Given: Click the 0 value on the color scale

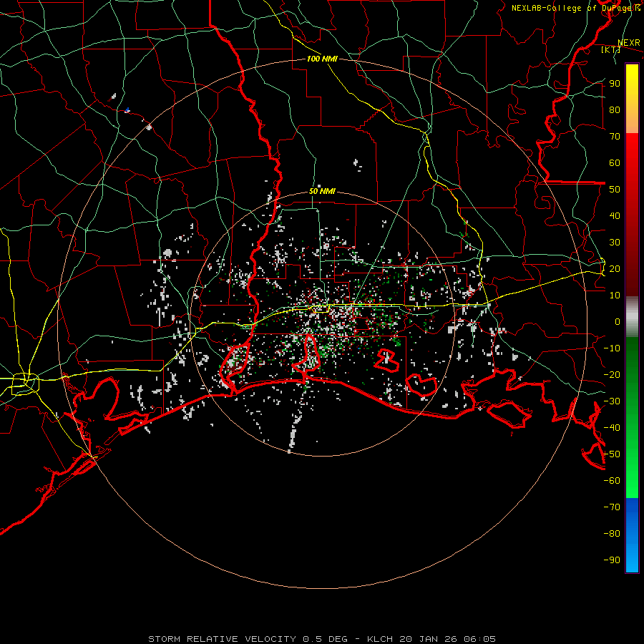Looking at the screenshot, I should (x=618, y=321).
